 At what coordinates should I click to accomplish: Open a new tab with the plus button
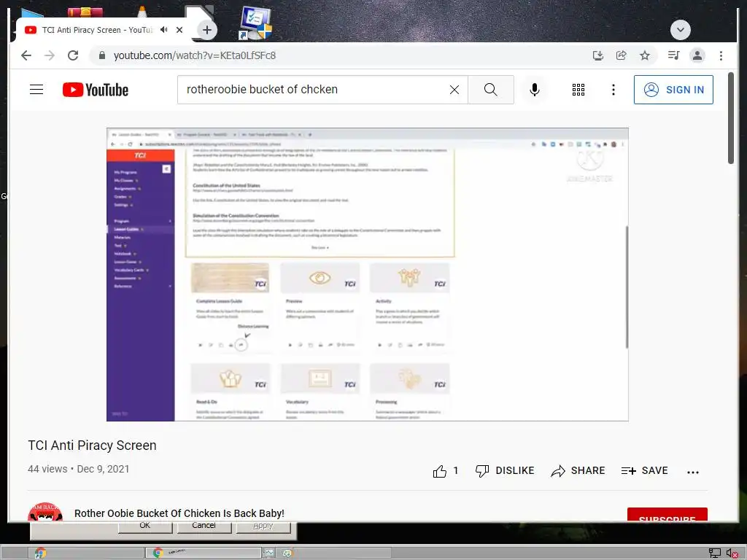click(206, 30)
